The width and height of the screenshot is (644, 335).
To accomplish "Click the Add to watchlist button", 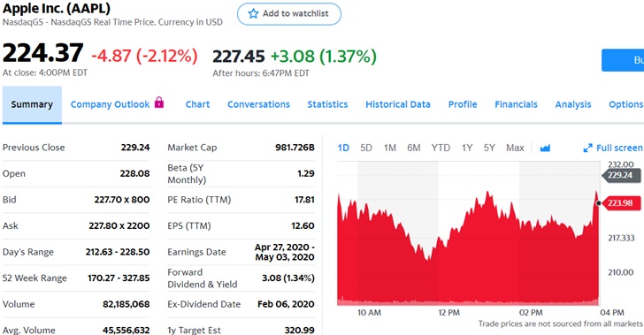I will click(289, 14).
